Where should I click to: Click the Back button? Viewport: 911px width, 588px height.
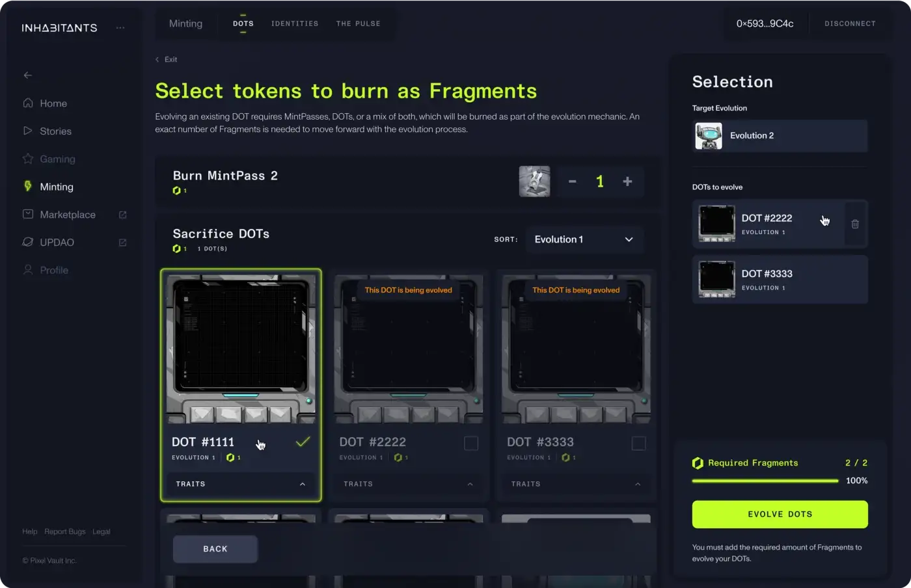215,549
